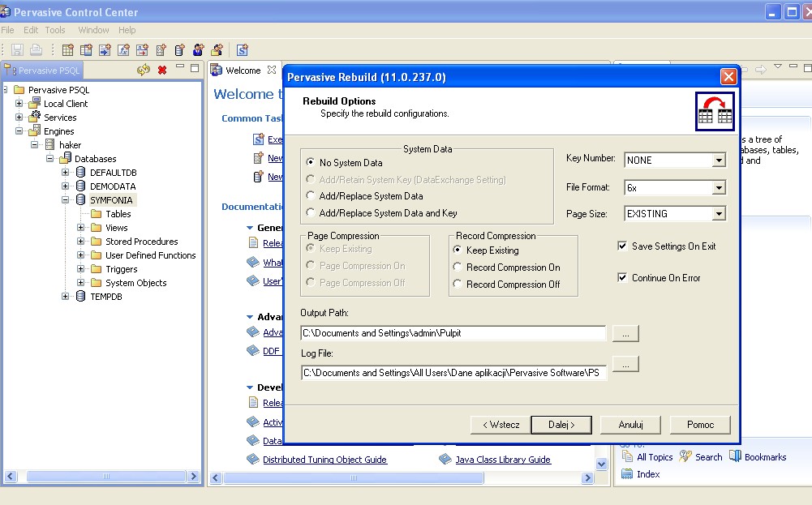Viewport: 812px width, 505px height.
Task: Click the Java Class Library Guide book icon
Action: 445,459
